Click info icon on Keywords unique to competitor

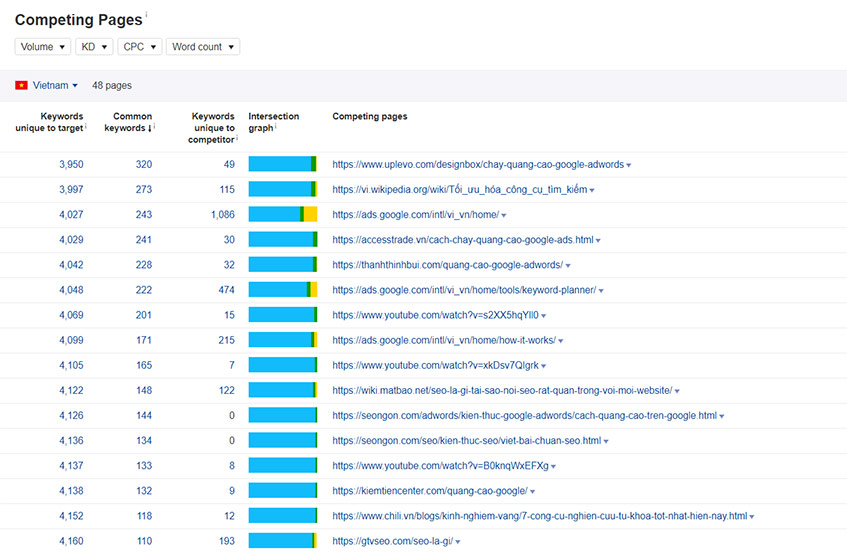[x=237, y=138]
